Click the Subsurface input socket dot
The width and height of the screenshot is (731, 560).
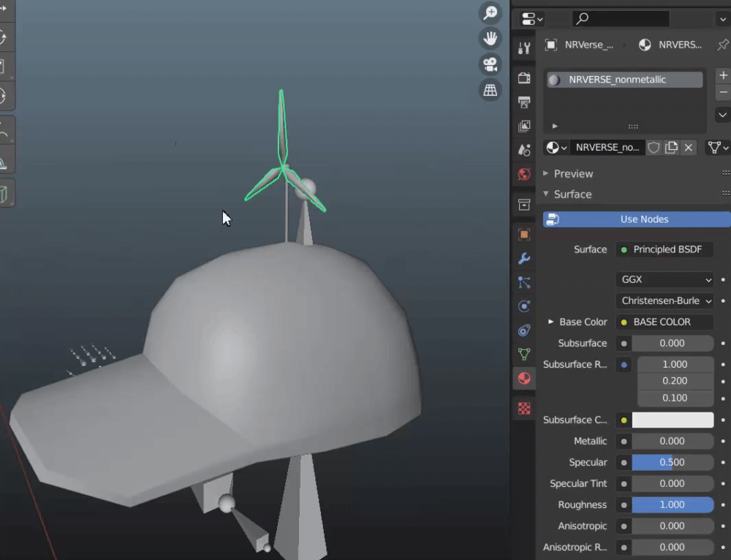(x=624, y=344)
